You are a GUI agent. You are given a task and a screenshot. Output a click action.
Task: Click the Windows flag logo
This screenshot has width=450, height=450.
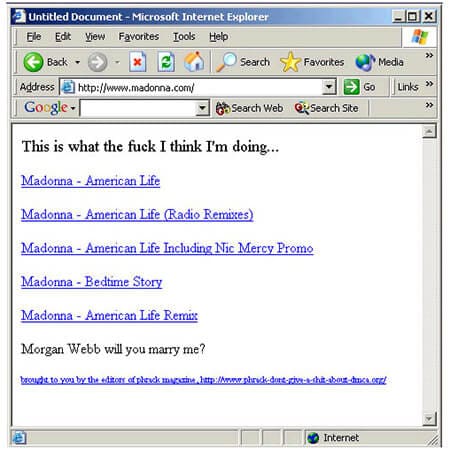pyautogui.click(x=419, y=37)
